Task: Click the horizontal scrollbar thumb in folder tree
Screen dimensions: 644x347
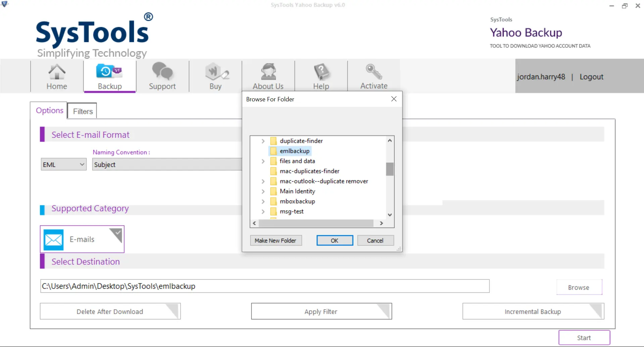Action: click(x=316, y=223)
